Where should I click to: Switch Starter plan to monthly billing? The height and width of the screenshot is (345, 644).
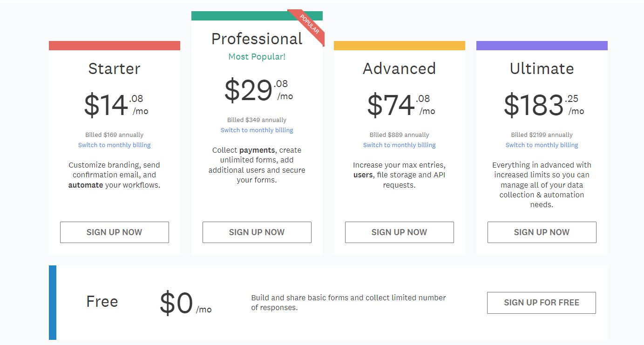[115, 145]
